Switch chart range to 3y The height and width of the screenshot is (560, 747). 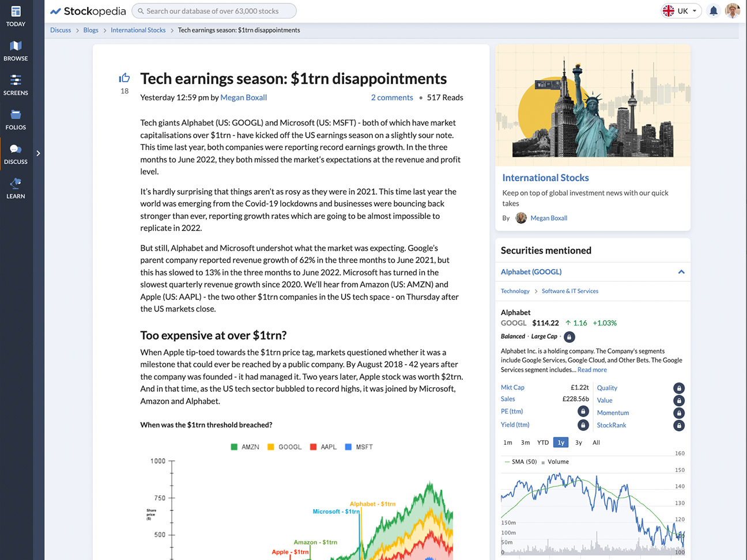(579, 442)
